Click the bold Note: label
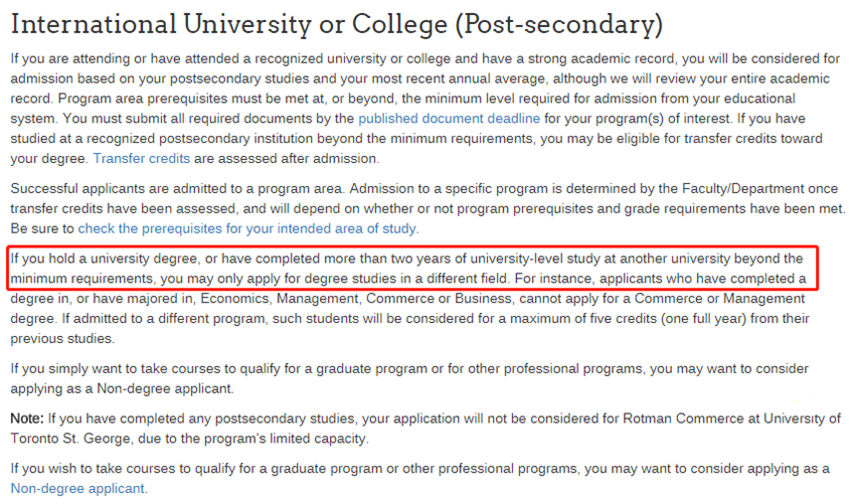855x504 pixels. (x=27, y=419)
